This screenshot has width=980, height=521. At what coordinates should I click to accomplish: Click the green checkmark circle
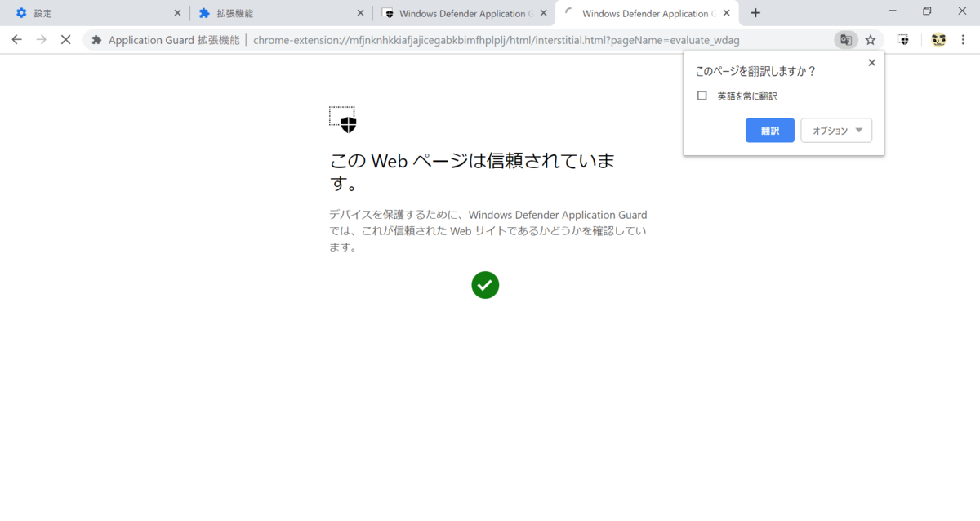click(485, 285)
